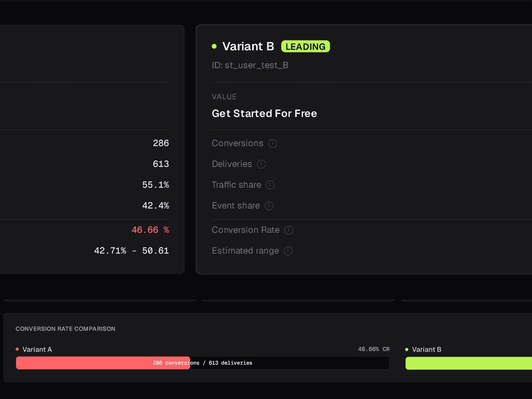Image resolution: width=532 pixels, height=399 pixels.
Task: Click the Conversion Rate label
Action: pos(246,230)
